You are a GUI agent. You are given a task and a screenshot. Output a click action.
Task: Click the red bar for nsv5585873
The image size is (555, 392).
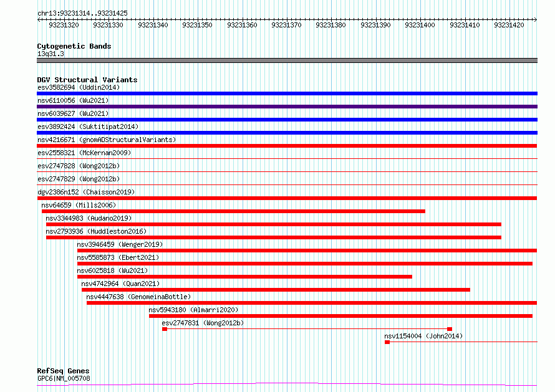[x=305, y=264]
